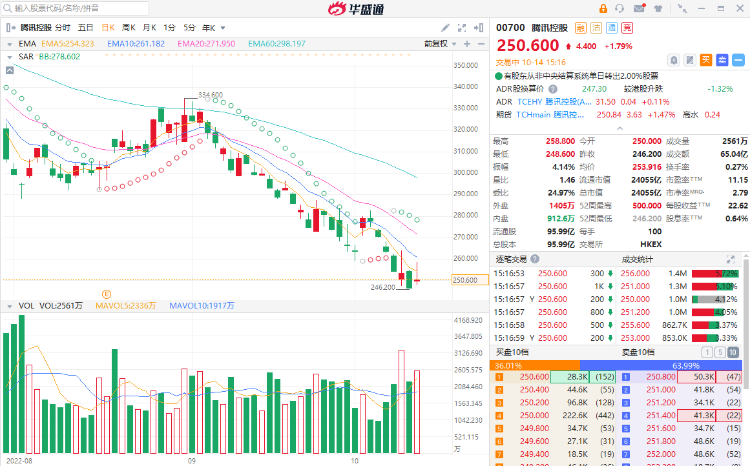Click trade statistic row 256.000

679,273
